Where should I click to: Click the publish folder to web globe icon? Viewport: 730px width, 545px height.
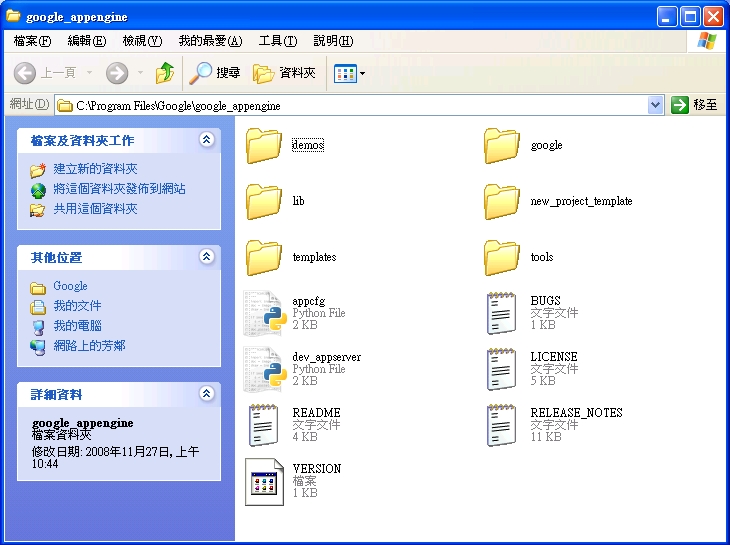click(38, 190)
